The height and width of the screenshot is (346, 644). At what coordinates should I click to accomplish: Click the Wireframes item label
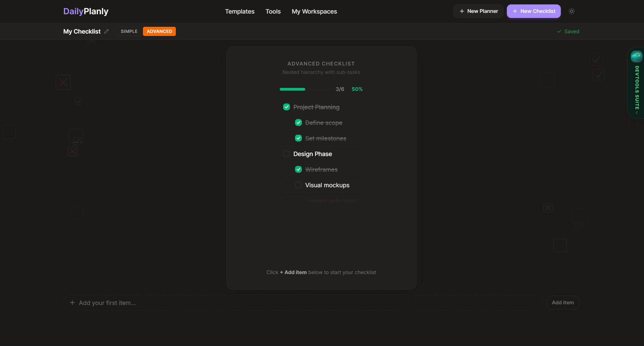321,170
